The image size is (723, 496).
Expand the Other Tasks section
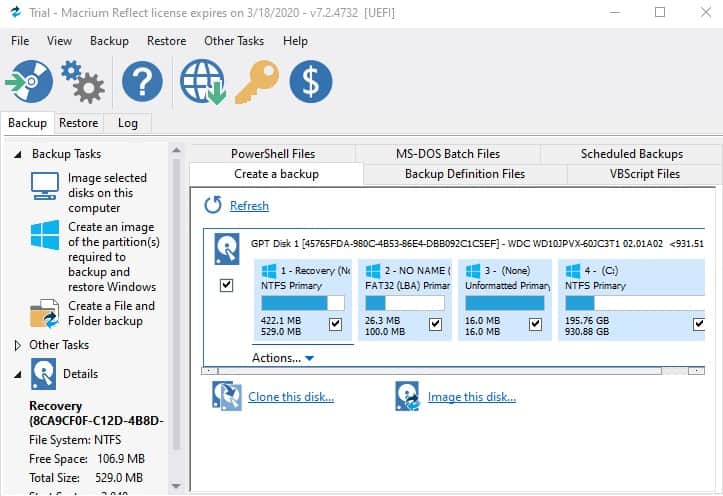click(18, 345)
